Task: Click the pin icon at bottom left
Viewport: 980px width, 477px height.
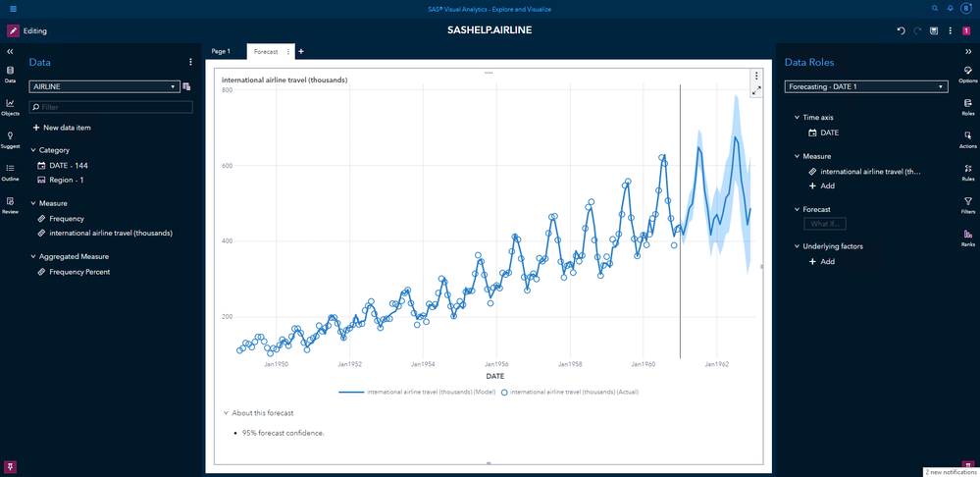Action: pyautogui.click(x=10, y=466)
